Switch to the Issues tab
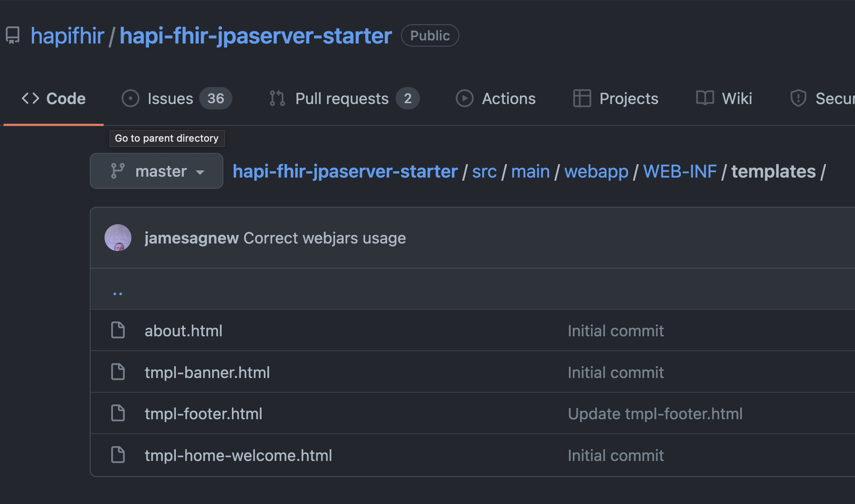The height and width of the screenshot is (504, 855). [170, 98]
